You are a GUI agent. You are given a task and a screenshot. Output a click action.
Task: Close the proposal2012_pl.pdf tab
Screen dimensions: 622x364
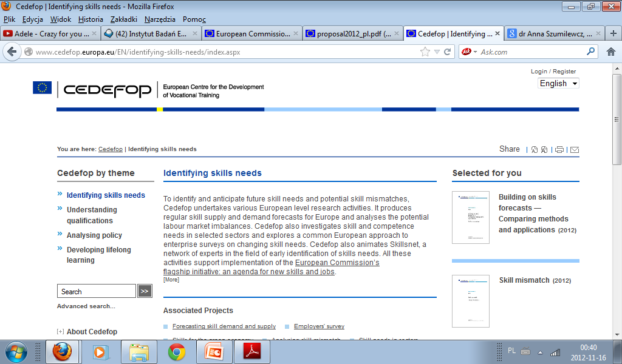pyautogui.click(x=396, y=33)
